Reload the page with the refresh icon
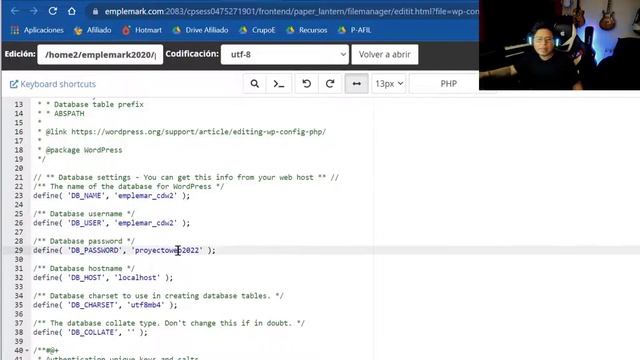The image size is (640, 360). (53, 11)
